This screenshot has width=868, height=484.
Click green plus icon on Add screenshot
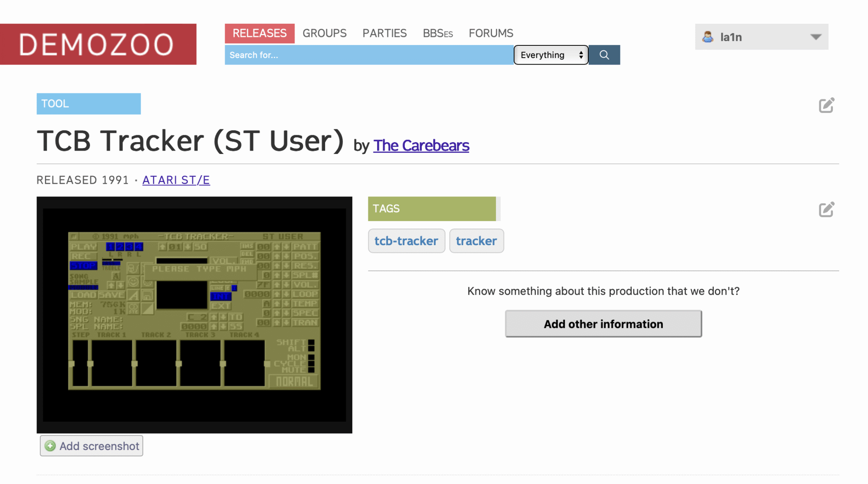[x=50, y=446]
